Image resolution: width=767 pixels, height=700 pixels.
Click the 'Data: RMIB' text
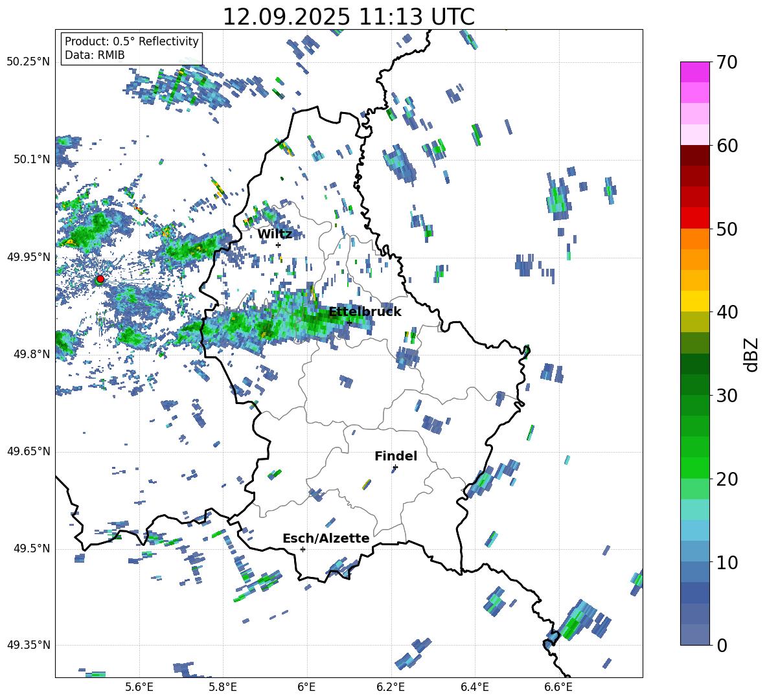(95, 55)
